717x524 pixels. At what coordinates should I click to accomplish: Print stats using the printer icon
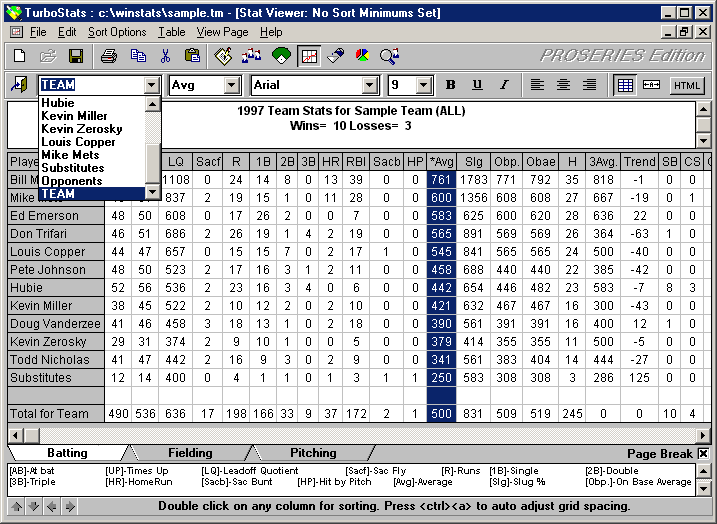tap(109, 56)
